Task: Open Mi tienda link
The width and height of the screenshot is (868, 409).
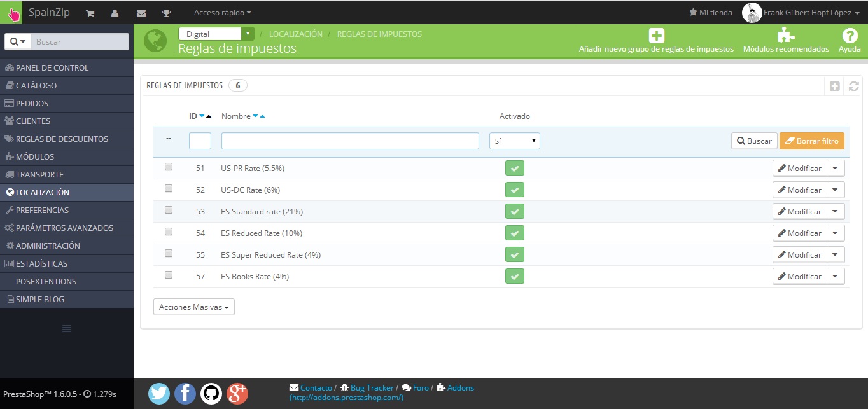Action: click(711, 13)
